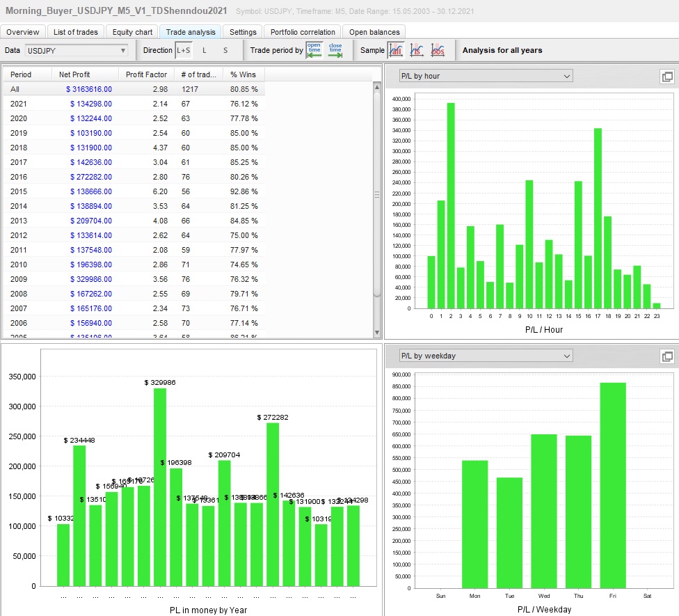Choose the All sample icon

pos(395,50)
